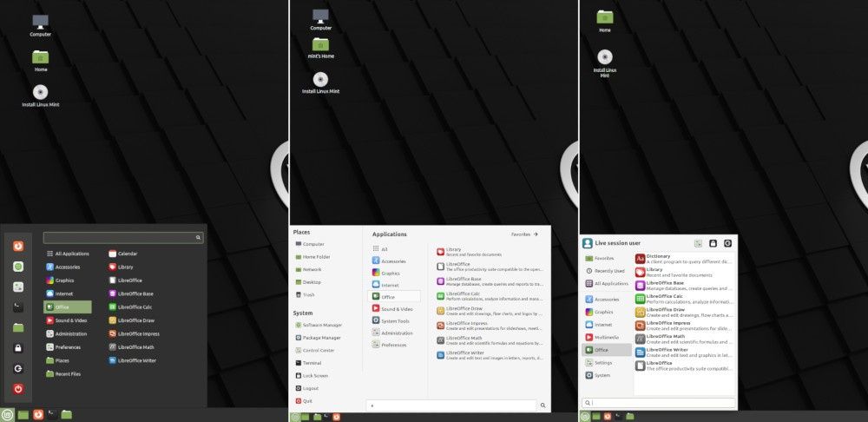Open Software Manager icon in dark menu sidebar
The image size is (868, 422).
[x=18, y=267]
